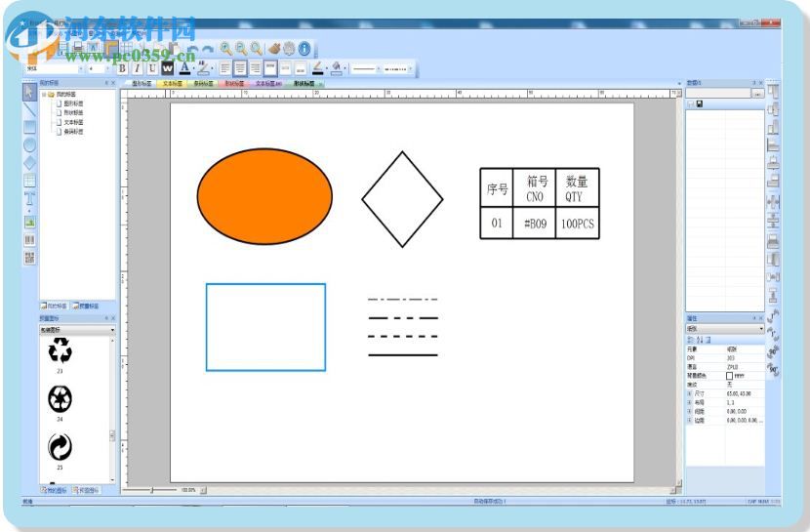This screenshot has height=532, width=810.
Task: Toggle background color checkbox in properties
Action: [729, 376]
